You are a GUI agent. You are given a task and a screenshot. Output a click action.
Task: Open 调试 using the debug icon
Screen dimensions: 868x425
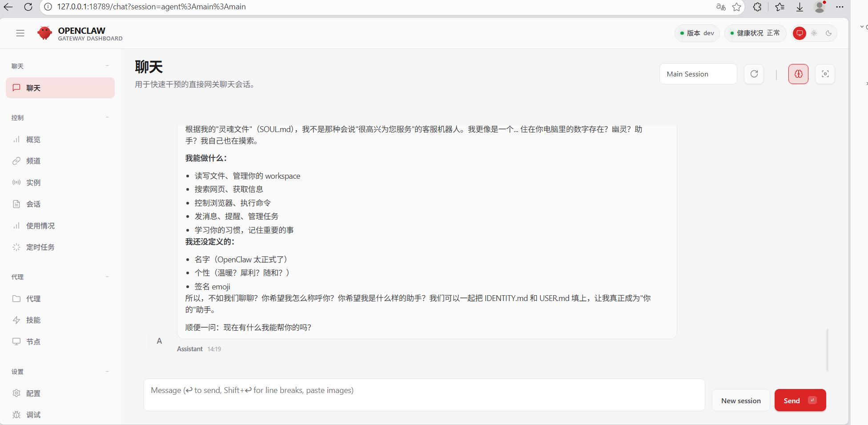coord(33,414)
